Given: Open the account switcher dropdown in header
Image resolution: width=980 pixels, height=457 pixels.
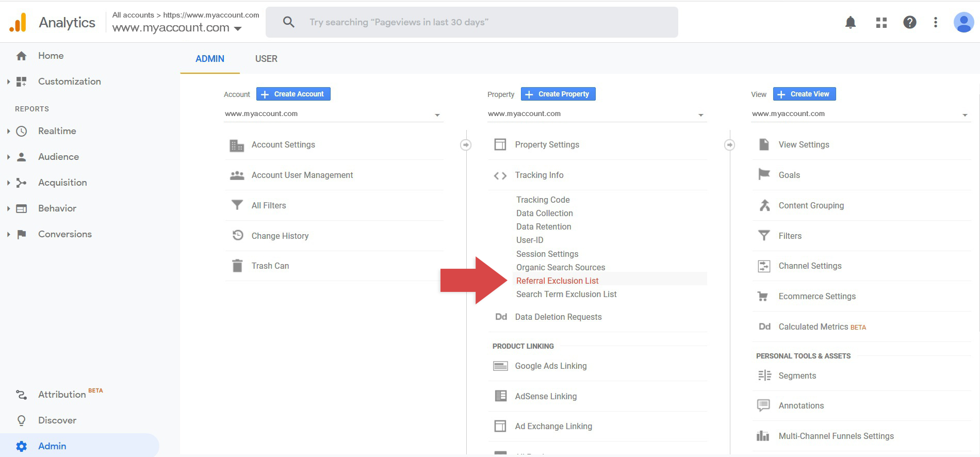Looking at the screenshot, I should click(x=238, y=28).
